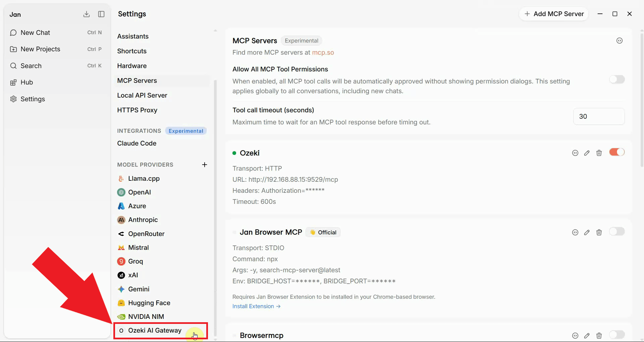Open Ozeki AI Gateway provider

[x=161, y=331]
